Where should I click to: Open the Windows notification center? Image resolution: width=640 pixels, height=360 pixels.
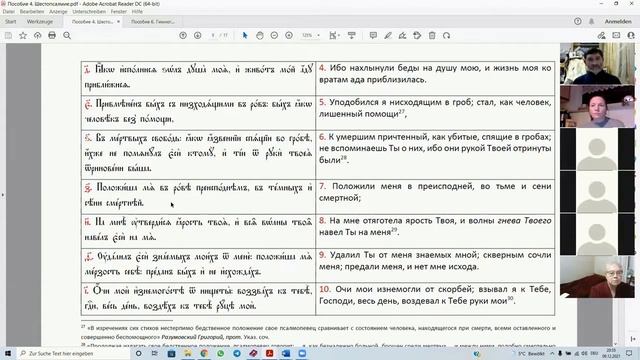(x=629, y=353)
